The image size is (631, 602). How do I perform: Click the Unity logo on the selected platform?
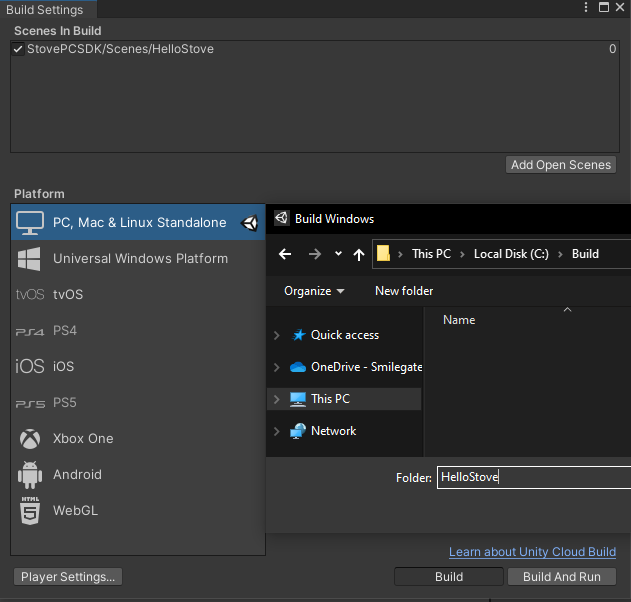point(250,223)
